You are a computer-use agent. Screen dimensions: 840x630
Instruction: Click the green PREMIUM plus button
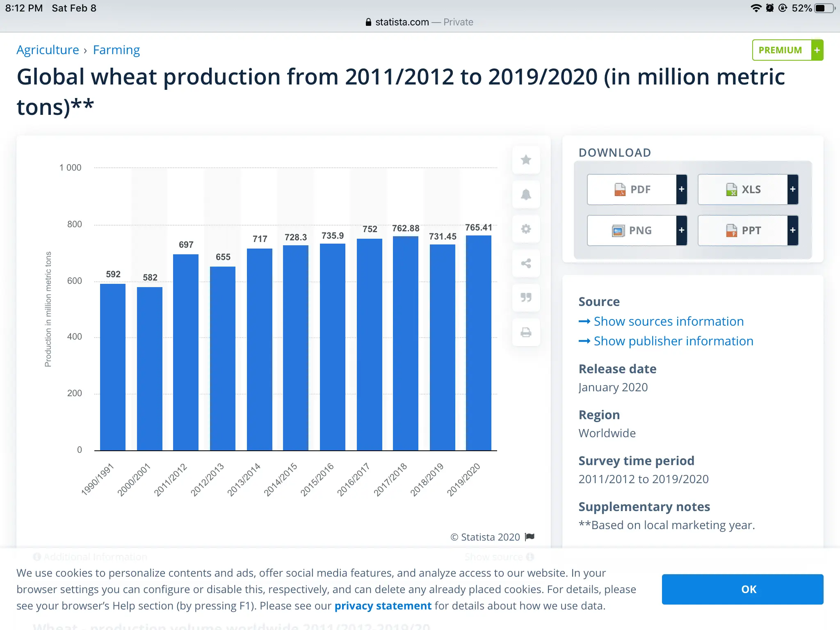(817, 50)
